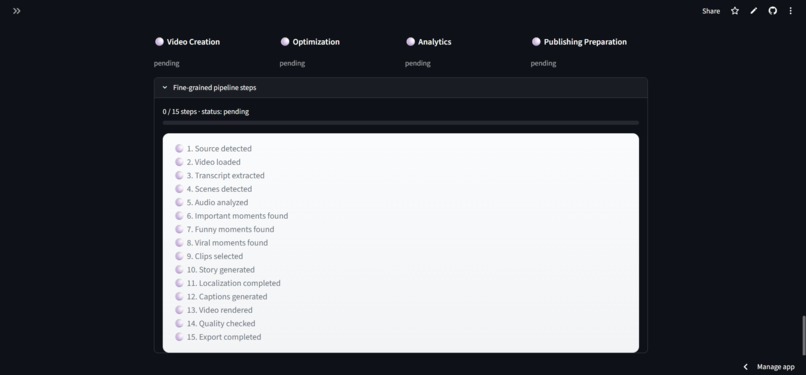Click pending status under Publishing Preparation
The height and width of the screenshot is (375, 806).
click(543, 63)
